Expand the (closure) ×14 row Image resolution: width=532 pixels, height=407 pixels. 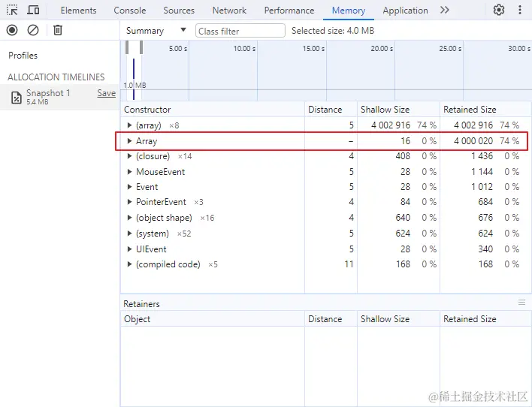129,156
